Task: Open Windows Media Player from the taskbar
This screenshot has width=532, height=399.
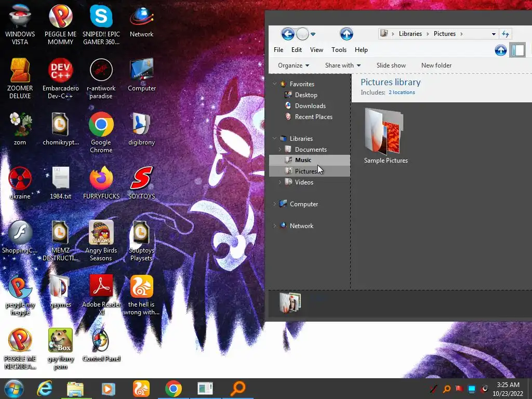Action: (109, 389)
